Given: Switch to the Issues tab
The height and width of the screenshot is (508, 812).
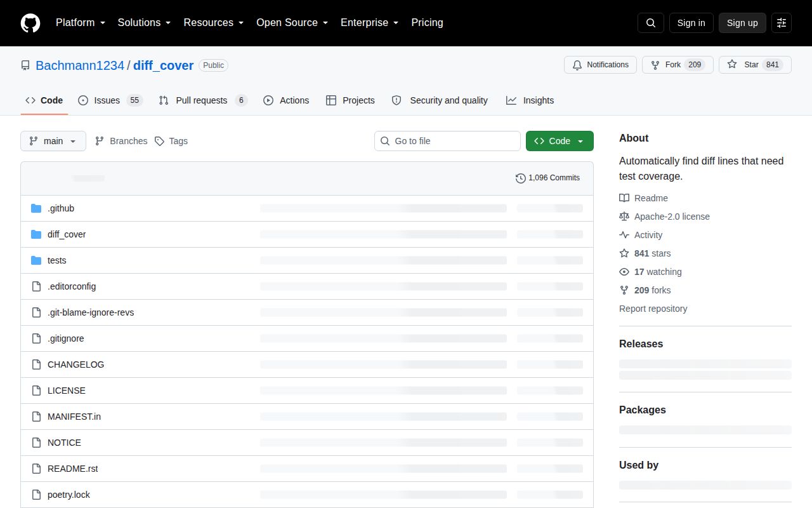Looking at the screenshot, I should tap(110, 100).
